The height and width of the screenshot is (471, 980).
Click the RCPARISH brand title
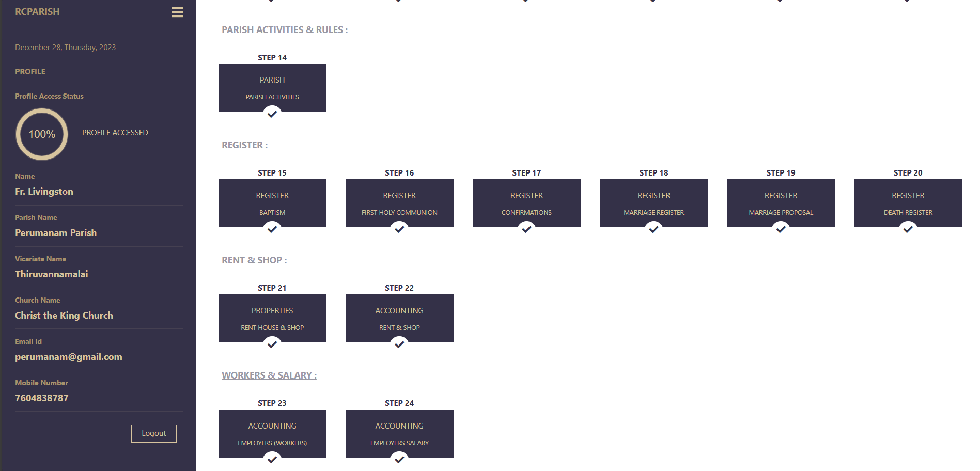click(x=37, y=12)
